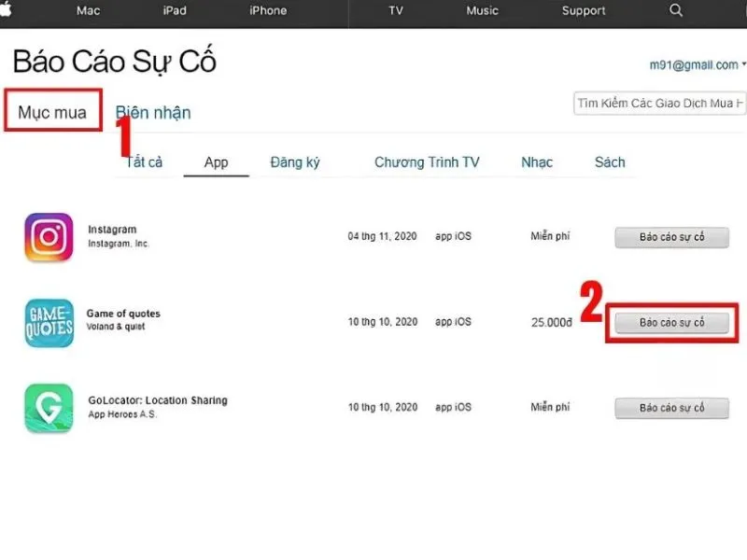Open the Support menu item

click(584, 10)
